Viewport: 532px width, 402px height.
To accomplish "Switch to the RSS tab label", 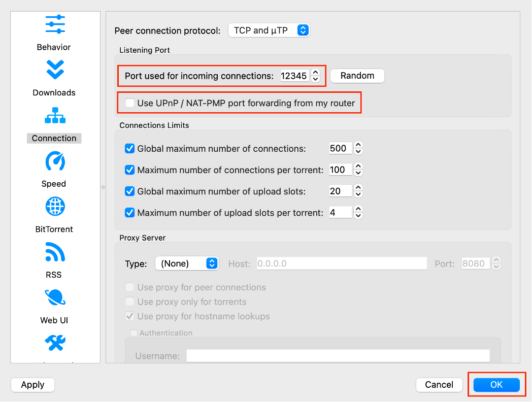I will point(54,275).
